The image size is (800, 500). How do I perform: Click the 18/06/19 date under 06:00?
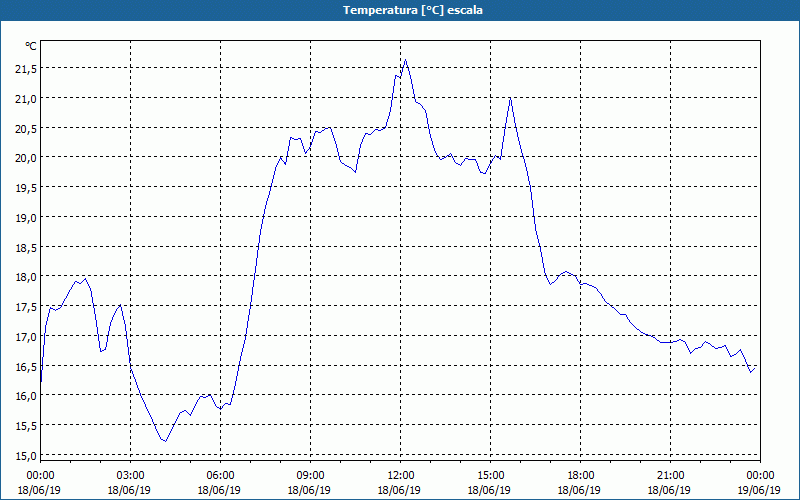pyautogui.click(x=220, y=490)
